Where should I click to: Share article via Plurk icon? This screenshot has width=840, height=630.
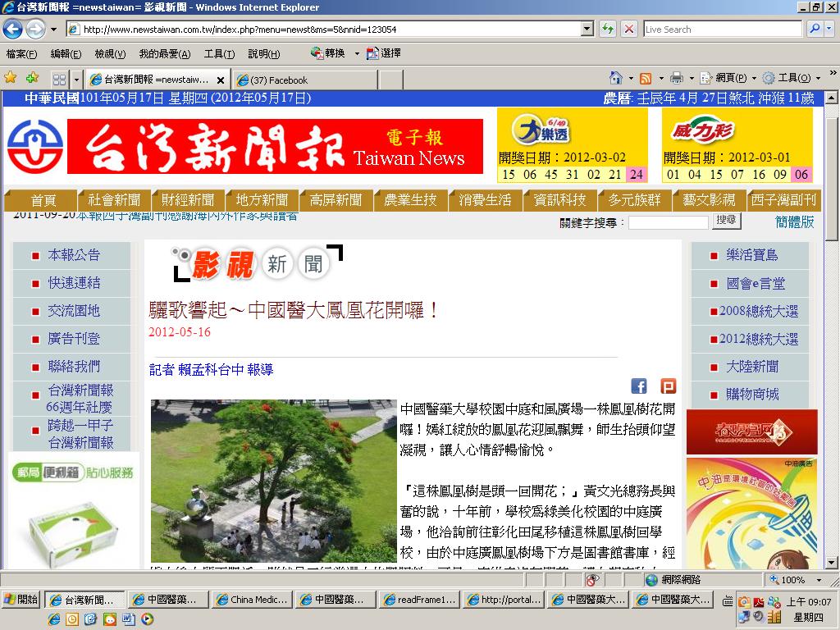(x=668, y=386)
